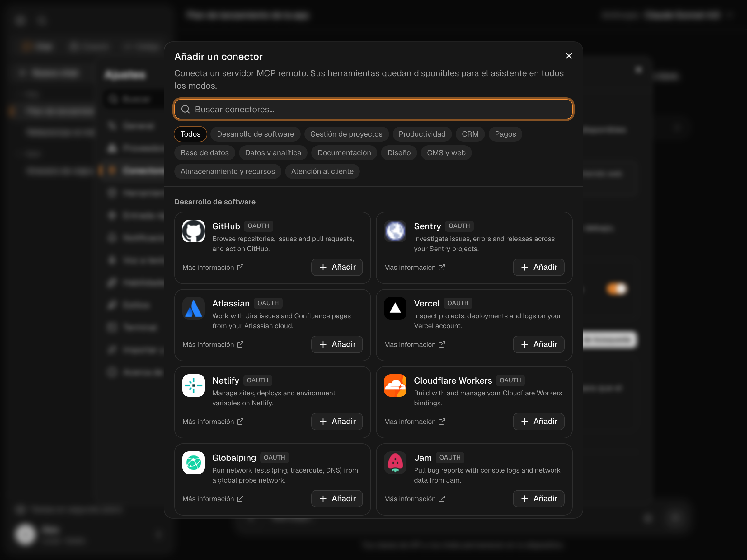Viewport: 747px width, 560px height.
Task: Click the Sentry logo icon
Action: coord(395,231)
